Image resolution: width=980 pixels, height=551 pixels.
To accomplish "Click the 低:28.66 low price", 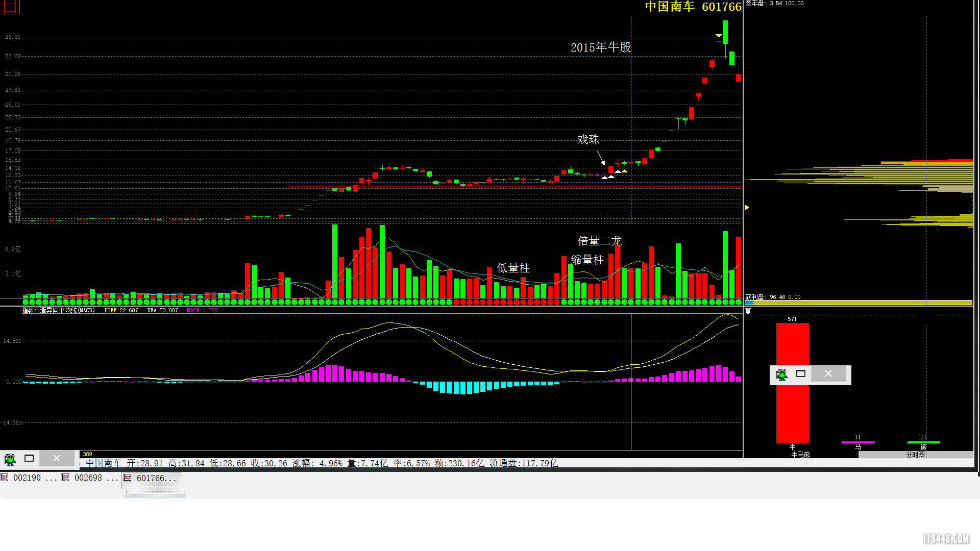I will [x=228, y=463].
